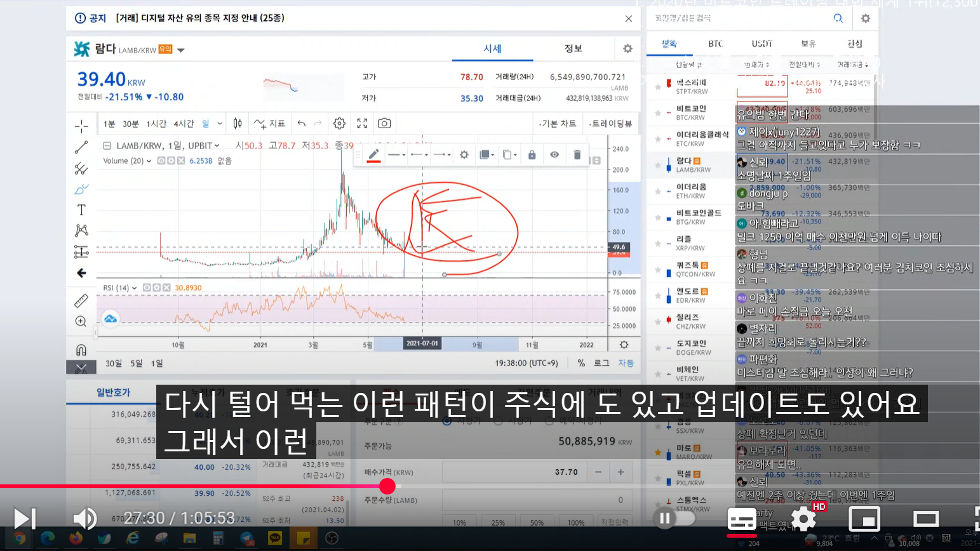Hide the RSI indicator with its eye icon
Screen dimensions: 980x551
[x=147, y=288]
